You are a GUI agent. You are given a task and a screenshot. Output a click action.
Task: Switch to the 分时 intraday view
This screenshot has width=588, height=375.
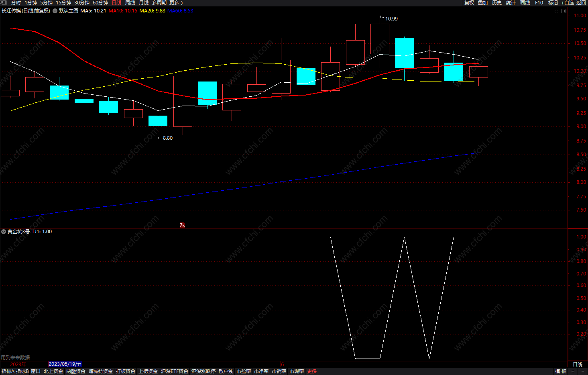tap(16, 3)
